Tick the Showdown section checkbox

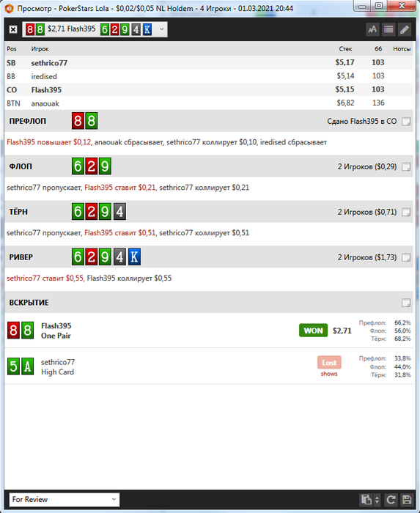point(406,303)
